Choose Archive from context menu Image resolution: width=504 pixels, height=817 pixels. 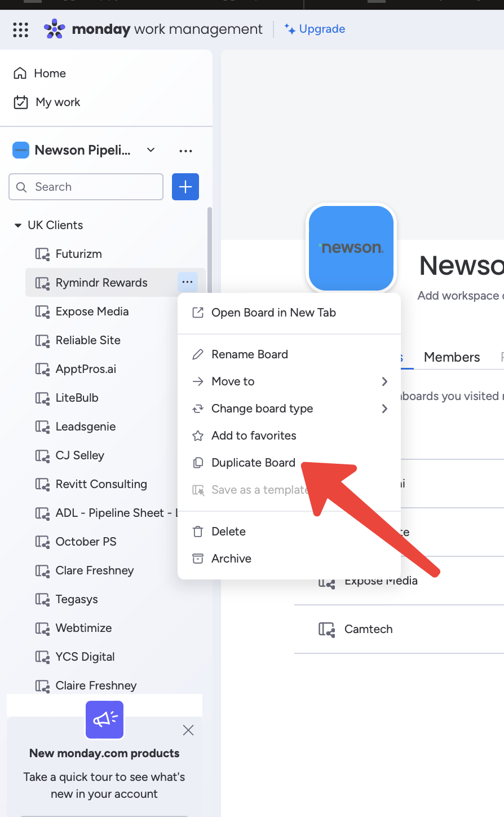click(x=289, y=559)
